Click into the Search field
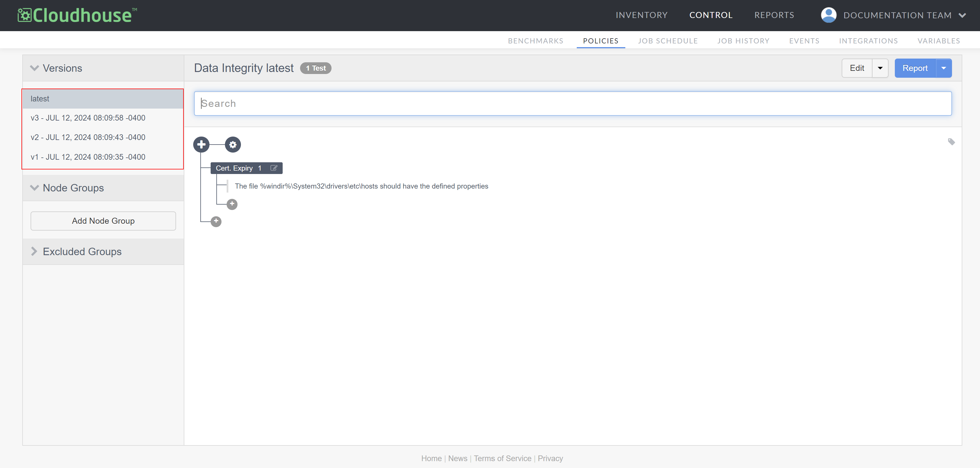The height and width of the screenshot is (468, 980). coord(572,103)
